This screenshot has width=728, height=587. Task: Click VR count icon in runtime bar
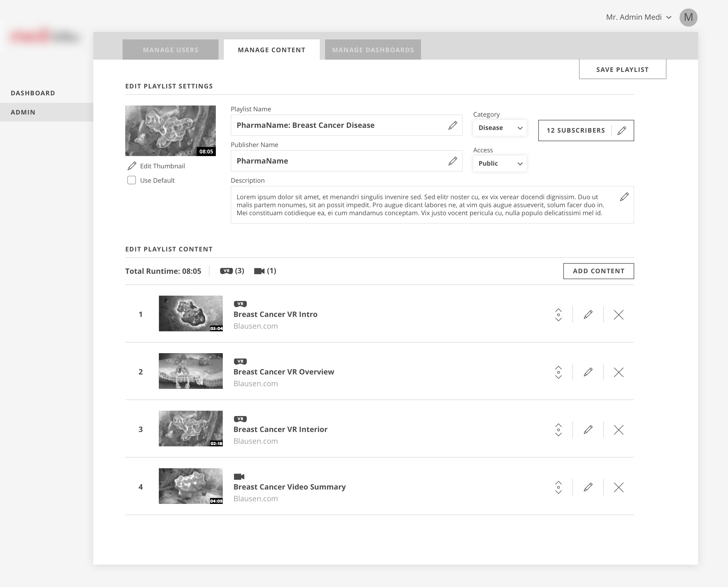[226, 271]
